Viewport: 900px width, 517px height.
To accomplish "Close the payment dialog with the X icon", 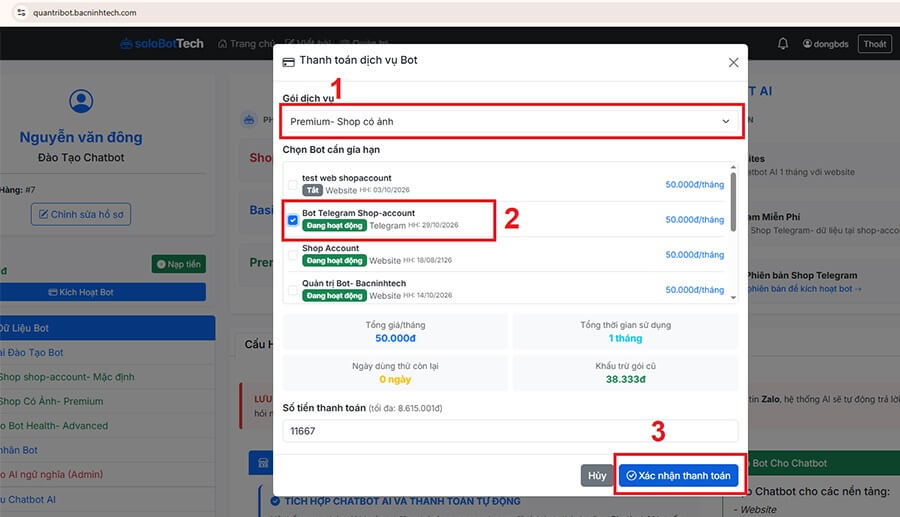I will click(x=734, y=63).
